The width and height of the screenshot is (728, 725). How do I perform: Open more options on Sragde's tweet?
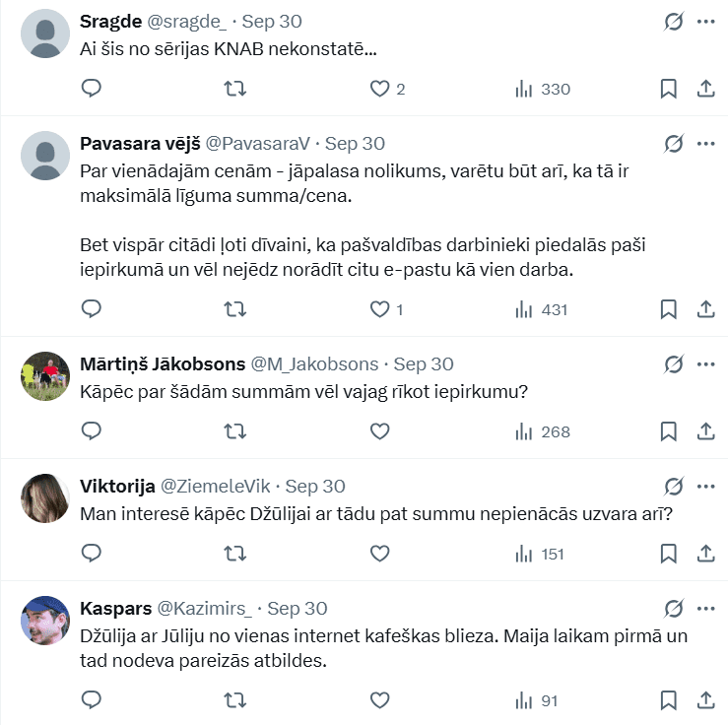[x=705, y=22]
